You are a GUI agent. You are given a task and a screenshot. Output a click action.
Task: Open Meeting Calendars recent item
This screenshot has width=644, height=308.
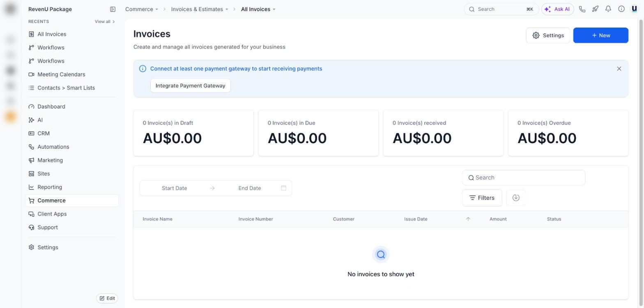(72, 74)
